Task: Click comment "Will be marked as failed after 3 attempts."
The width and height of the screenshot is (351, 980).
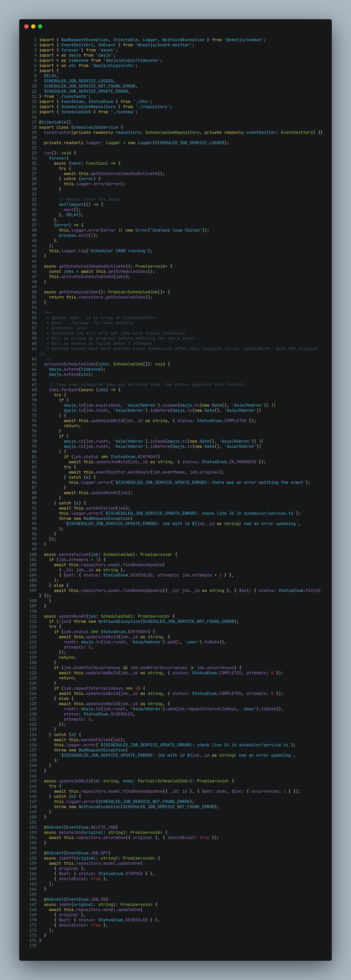Action: click(103, 343)
